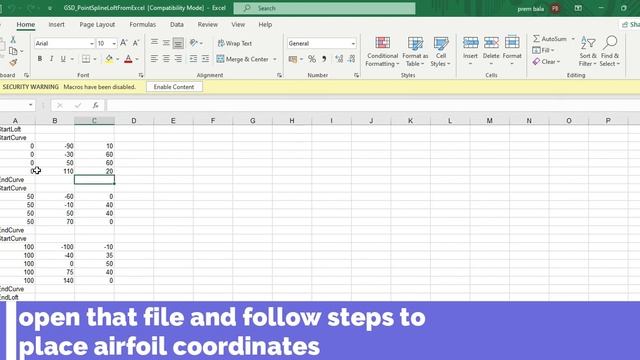The image size is (640, 360).
Task: Open Sort & Filter menu
Action: (x=588, y=51)
